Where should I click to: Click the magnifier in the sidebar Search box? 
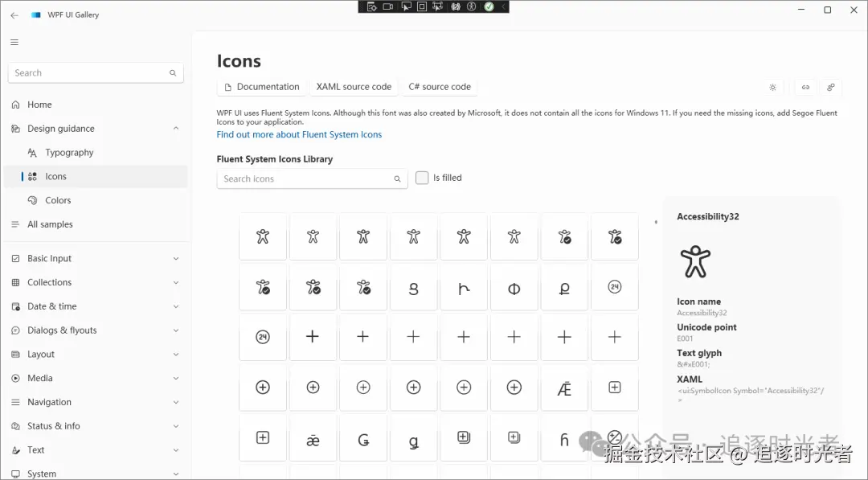pyautogui.click(x=173, y=73)
